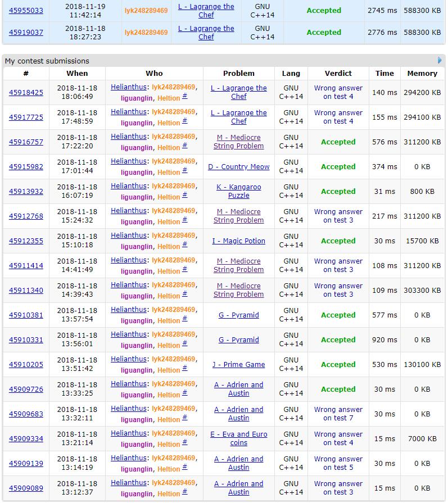This screenshot has height=503, width=448.
Task: Click the # icon in submission 45916757 row
Action: (185, 146)
